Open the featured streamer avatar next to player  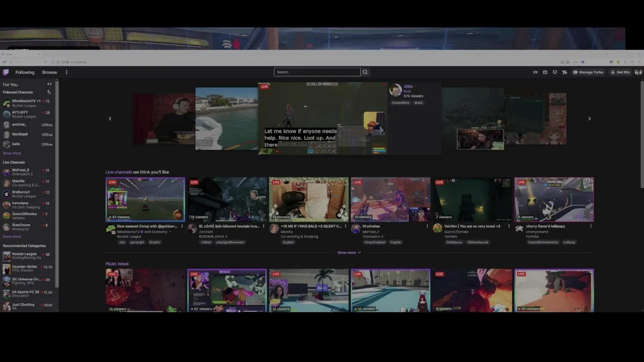point(395,90)
